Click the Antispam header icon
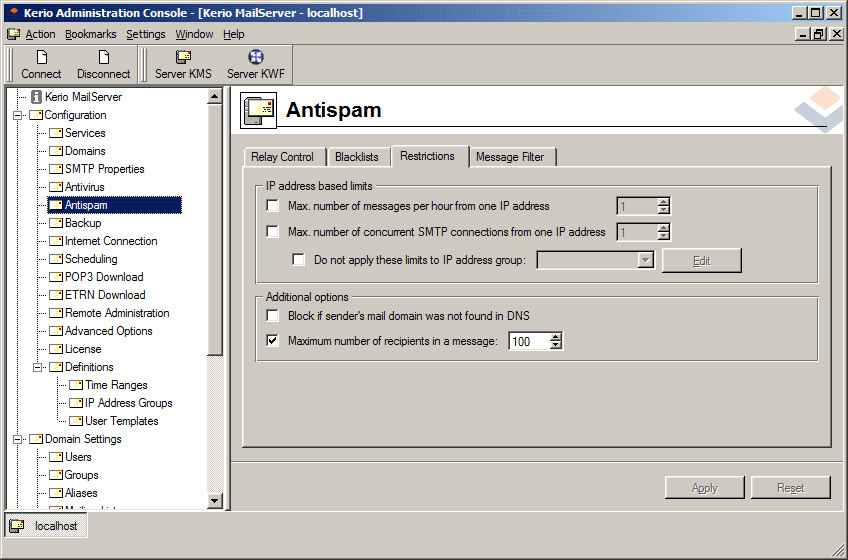Image resolution: width=848 pixels, height=560 pixels. (259, 110)
